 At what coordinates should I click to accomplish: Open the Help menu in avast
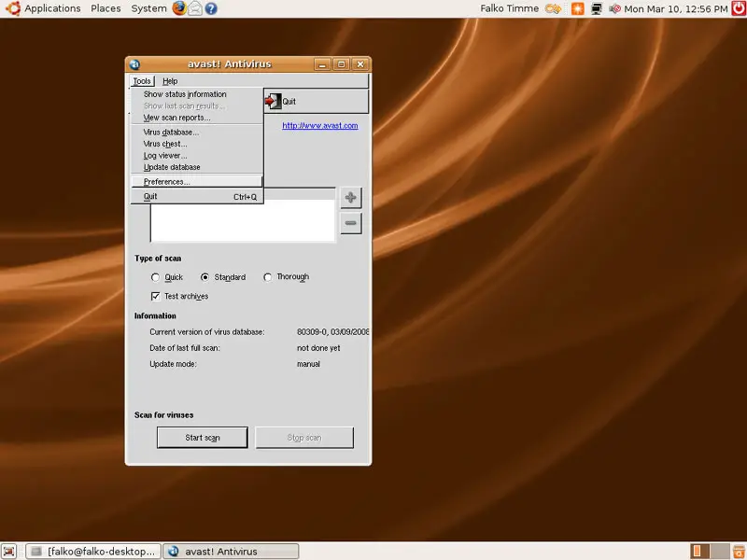[x=170, y=81]
